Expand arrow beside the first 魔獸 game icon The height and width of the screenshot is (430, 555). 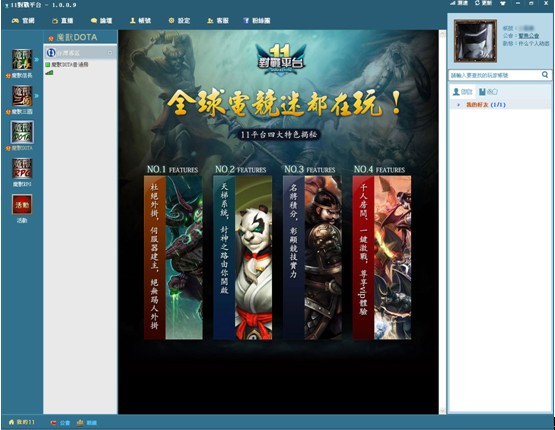click(x=37, y=59)
